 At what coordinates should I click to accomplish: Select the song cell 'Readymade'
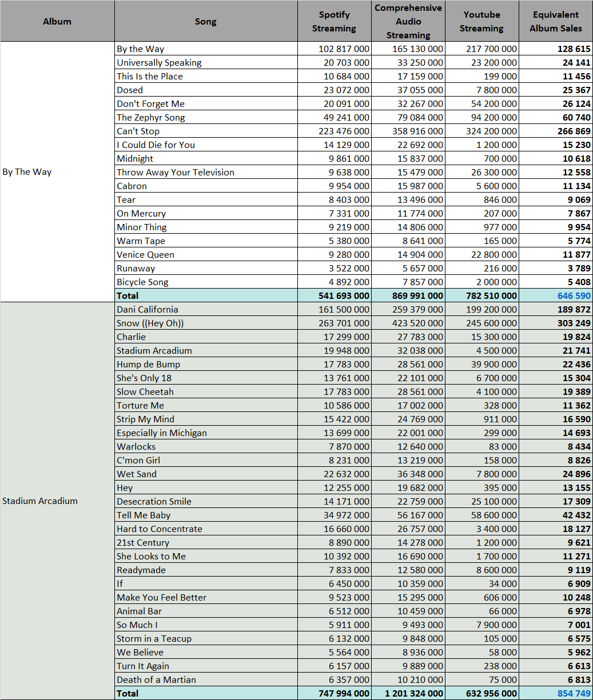click(x=206, y=570)
